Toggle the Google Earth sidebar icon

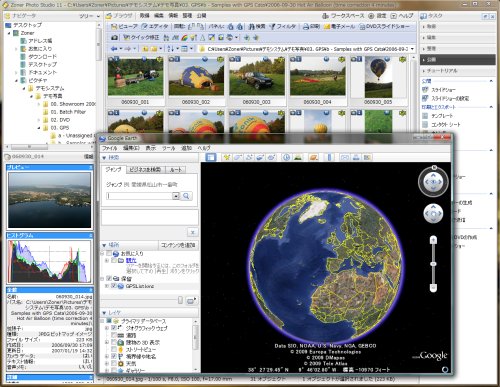[211, 157]
